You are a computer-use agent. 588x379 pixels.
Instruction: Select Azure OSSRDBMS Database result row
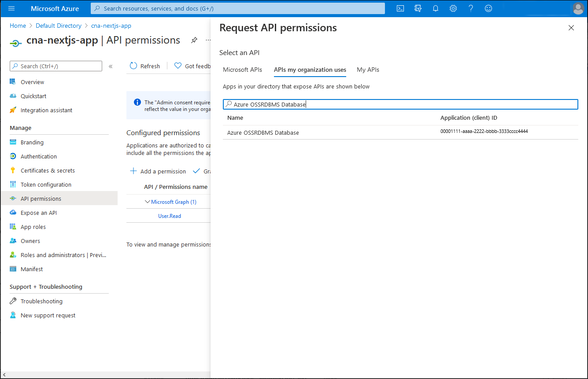(x=400, y=132)
